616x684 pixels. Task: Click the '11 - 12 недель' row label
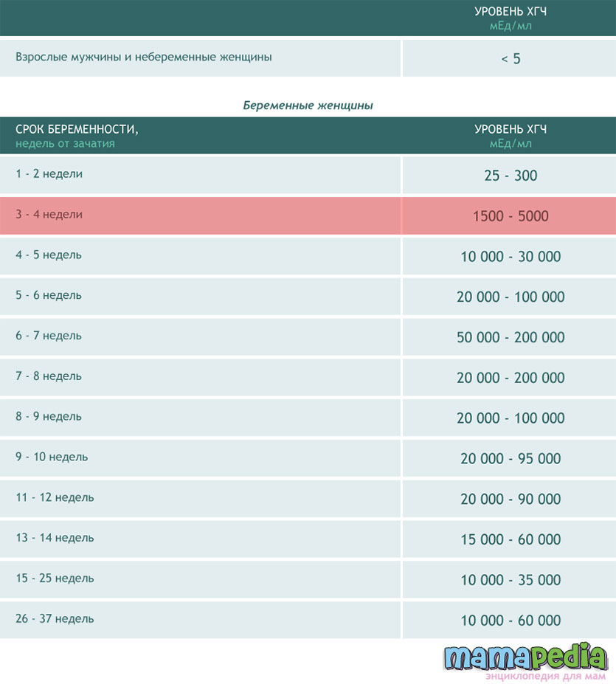[x=55, y=497]
